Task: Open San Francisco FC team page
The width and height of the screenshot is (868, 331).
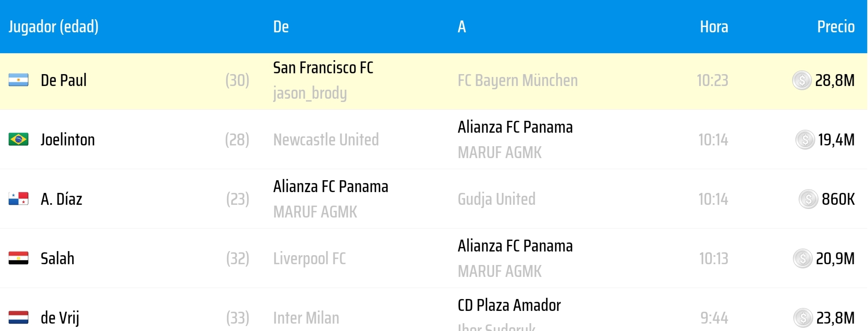Action: pyautogui.click(x=323, y=68)
